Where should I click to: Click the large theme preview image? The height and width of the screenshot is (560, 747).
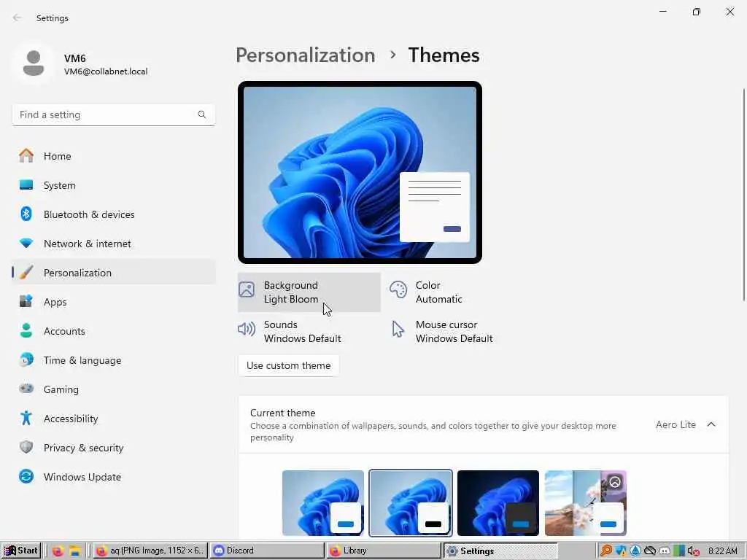[360, 172]
